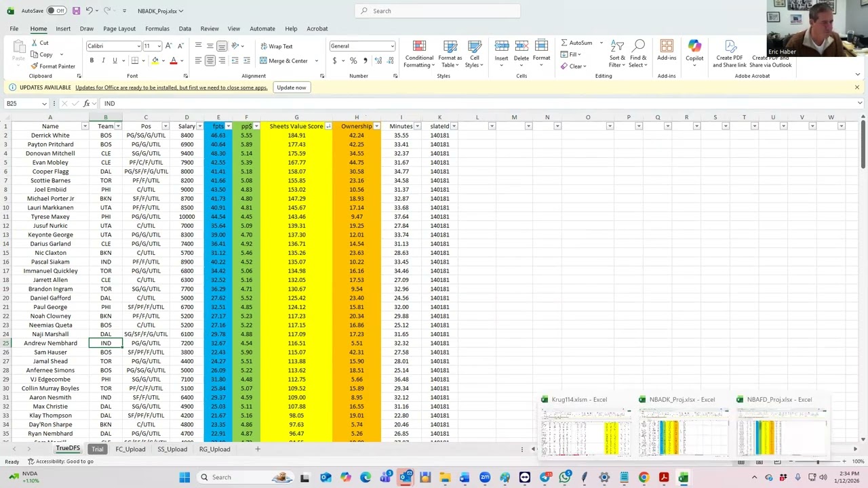The width and height of the screenshot is (868, 488).
Task: Click the Format as Table icon
Action: (x=450, y=47)
